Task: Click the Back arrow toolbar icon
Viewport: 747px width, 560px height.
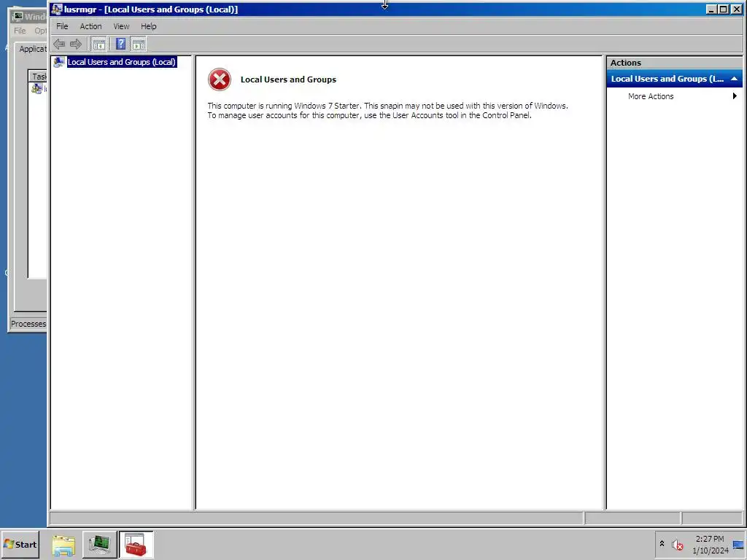Action: [x=59, y=44]
